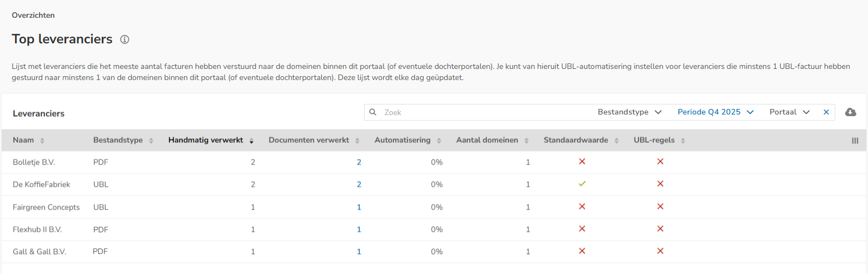
Task: Click Fairgreen Concepts UBL-regels red cross
Action: (660, 207)
